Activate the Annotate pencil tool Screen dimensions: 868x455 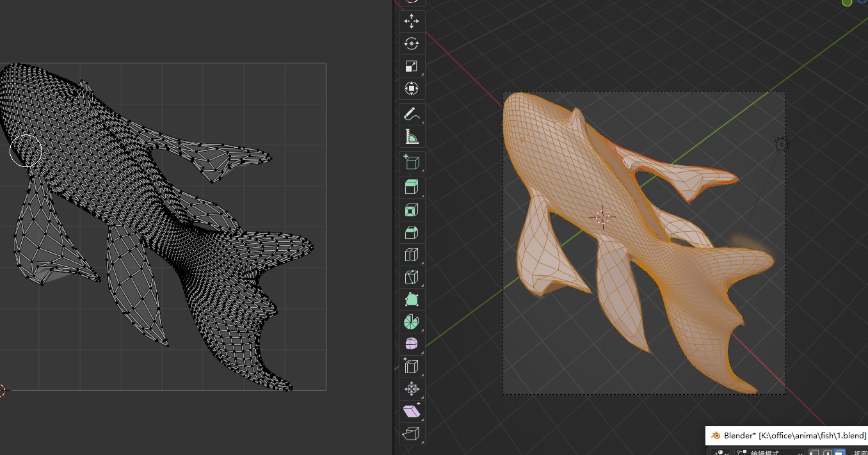click(412, 115)
